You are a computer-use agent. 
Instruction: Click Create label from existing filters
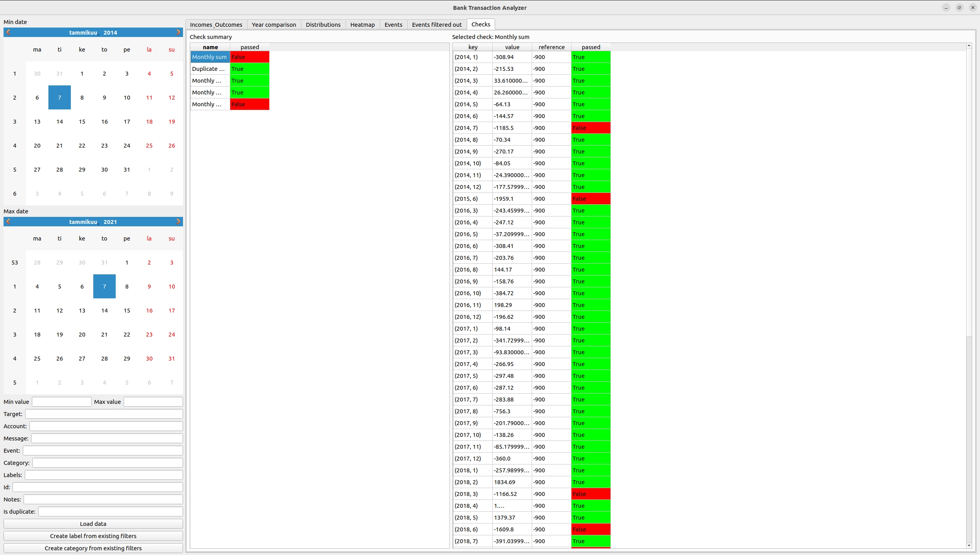click(x=93, y=536)
